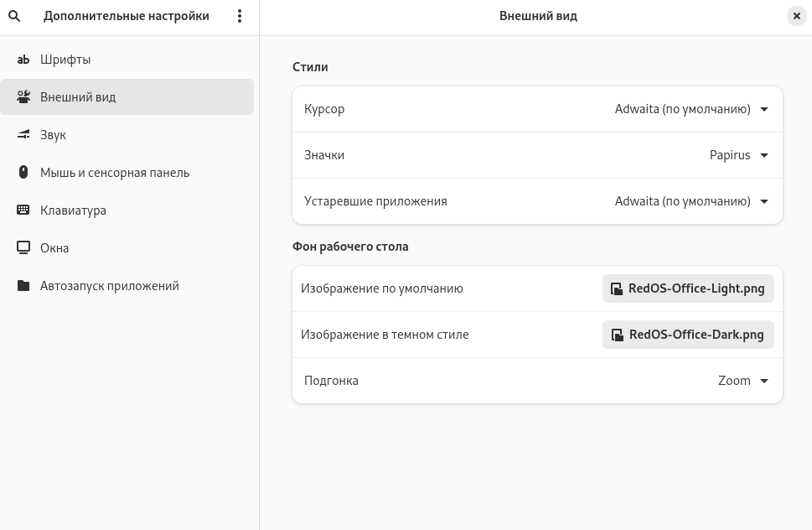The height and width of the screenshot is (530, 812).
Task: Open the three-dot main menu
Action: 240,16
